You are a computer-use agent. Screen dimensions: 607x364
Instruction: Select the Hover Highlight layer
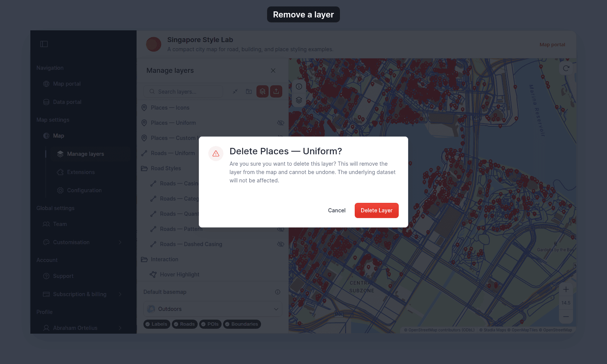coord(212,275)
